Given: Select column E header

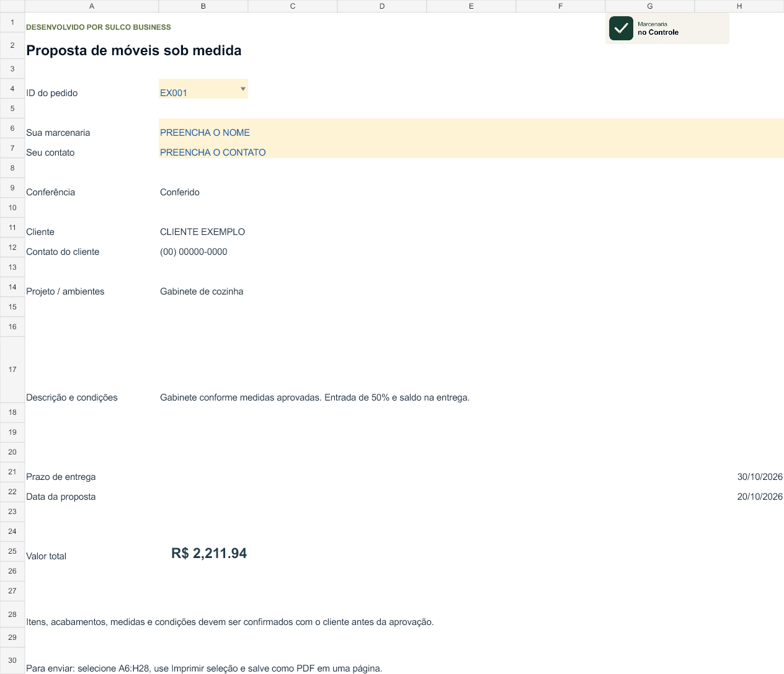Looking at the screenshot, I should click(471, 6).
